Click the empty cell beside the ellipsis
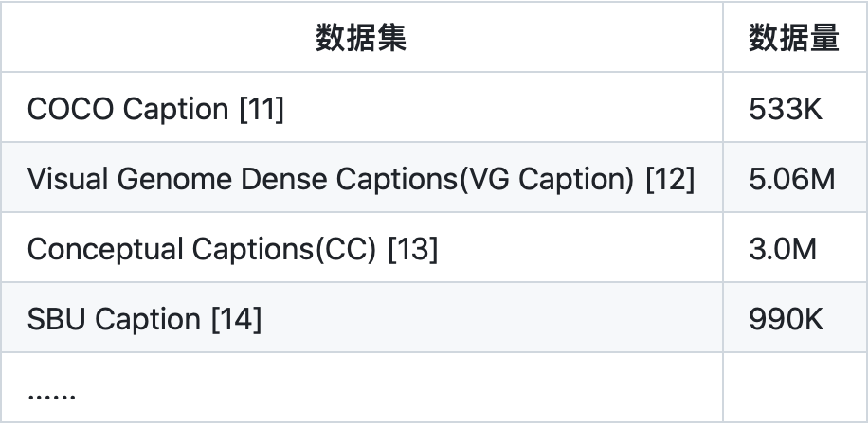 795,387
